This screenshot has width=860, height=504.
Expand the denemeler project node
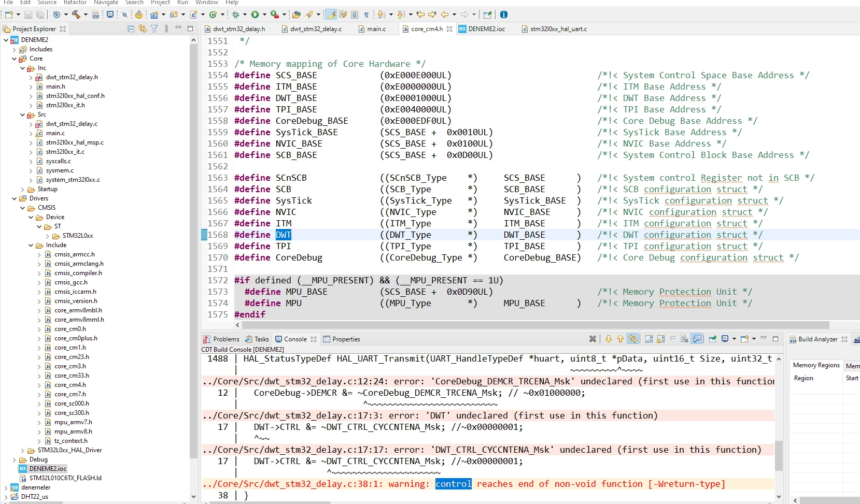6,488
